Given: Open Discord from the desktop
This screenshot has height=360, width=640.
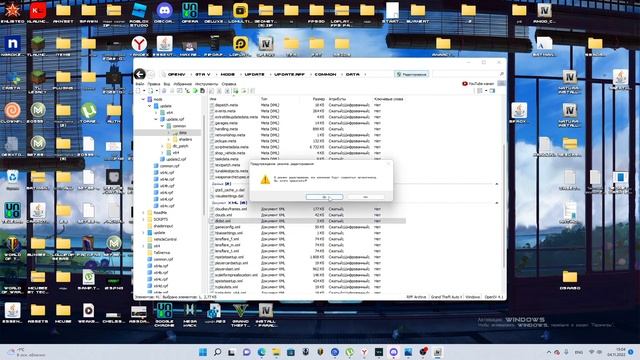Looking at the screenshot, I should (164, 13).
